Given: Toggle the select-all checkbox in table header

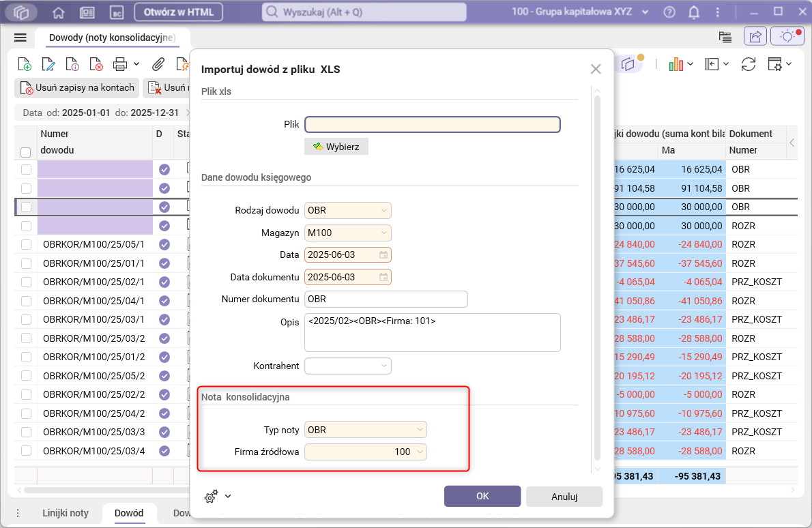Looking at the screenshot, I should click(25, 152).
